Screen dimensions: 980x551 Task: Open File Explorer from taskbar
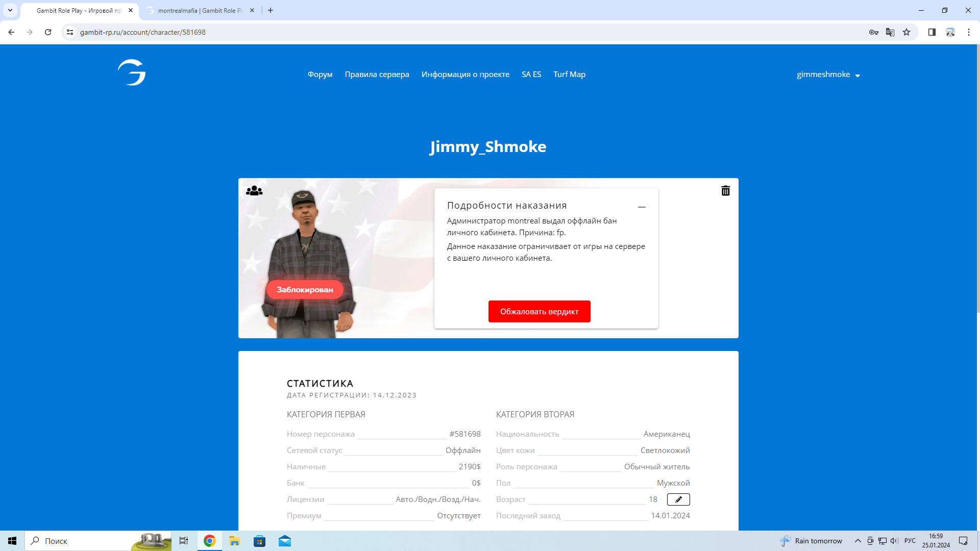tap(234, 541)
